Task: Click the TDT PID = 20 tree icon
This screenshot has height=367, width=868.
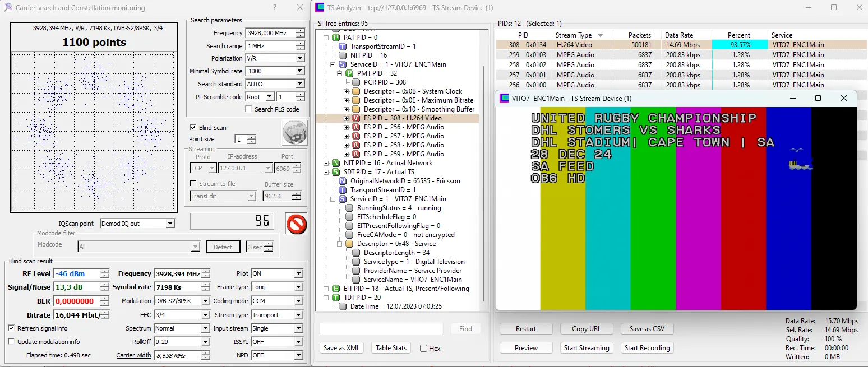Action: point(335,298)
